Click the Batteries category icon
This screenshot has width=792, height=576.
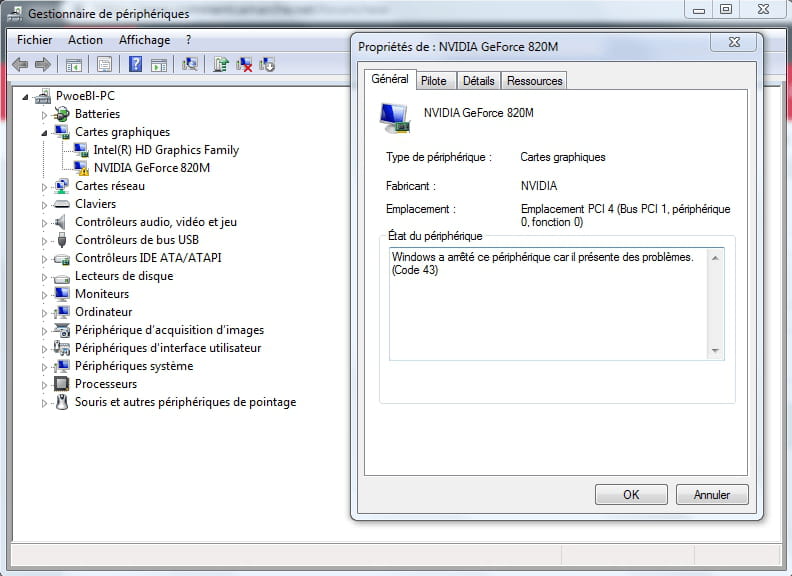tap(62, 114)
